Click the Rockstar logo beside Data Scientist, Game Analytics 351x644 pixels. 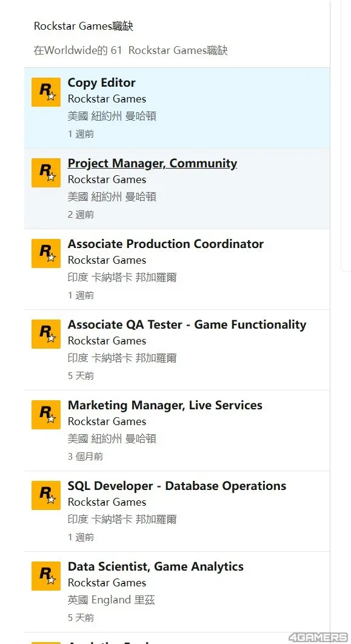(46, 576)
